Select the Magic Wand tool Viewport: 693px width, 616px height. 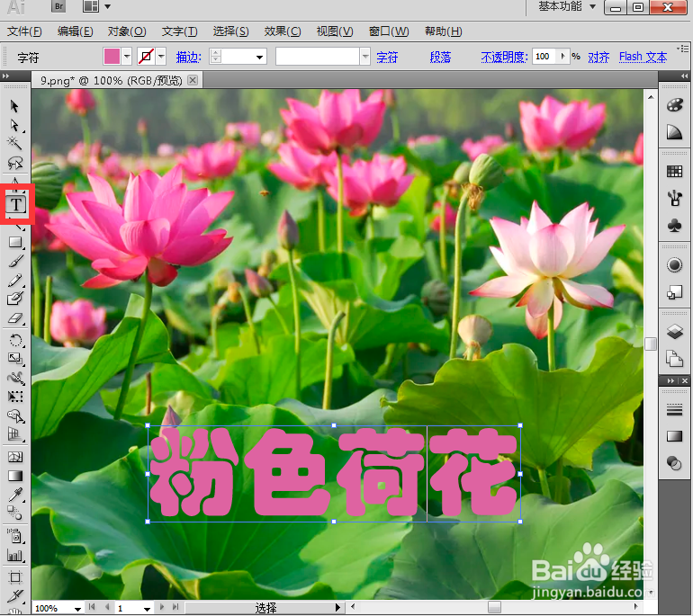[14, 144]
